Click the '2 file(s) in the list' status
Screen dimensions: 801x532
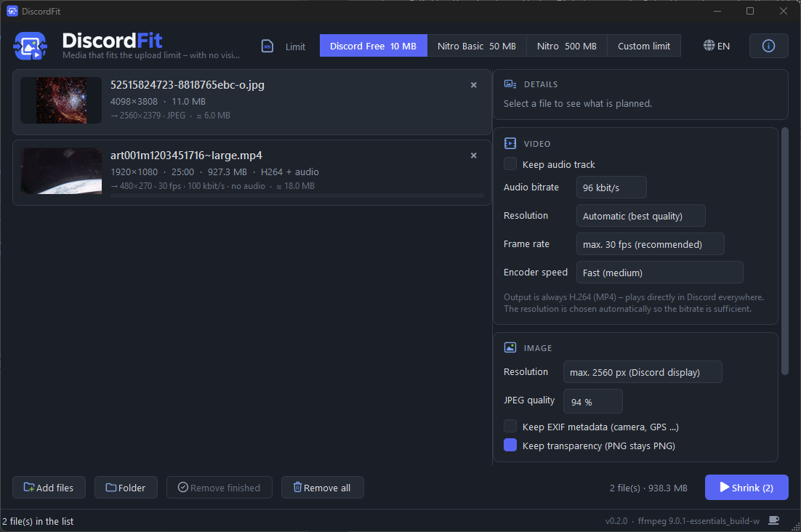[39, 521]
